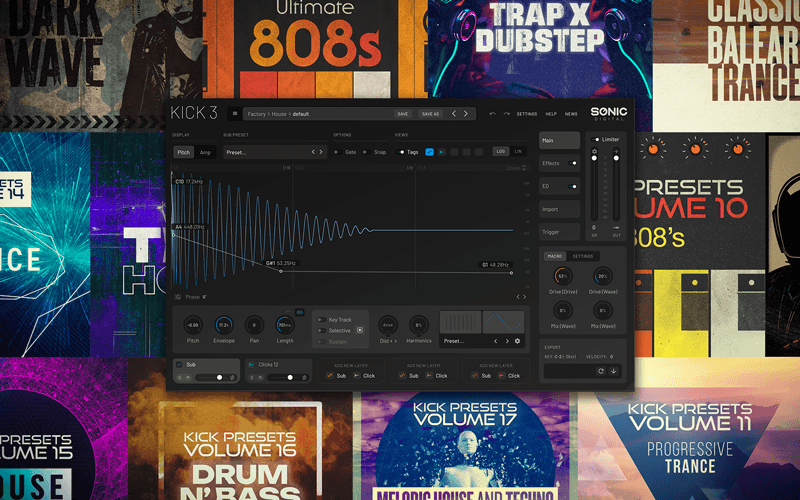Select previous waveform preset arrow
The height and width of the screenshot is (500, 800).
point(495,341)
